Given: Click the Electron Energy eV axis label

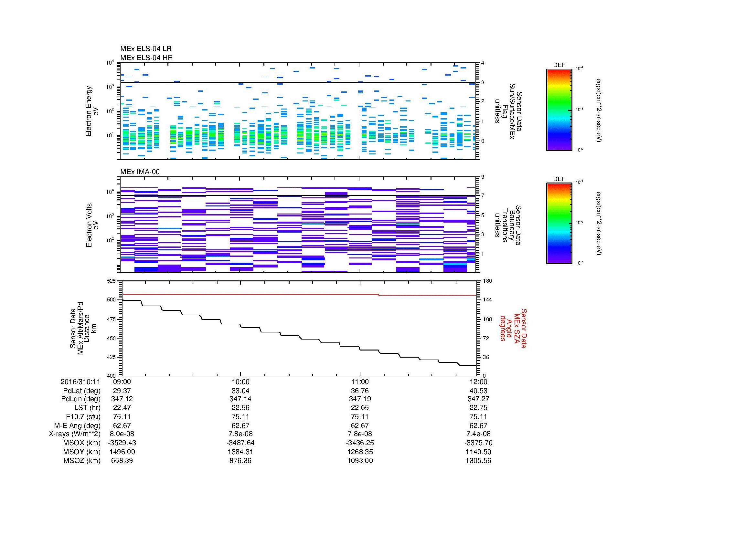Looking at the screenshot, I should [92, 111].
